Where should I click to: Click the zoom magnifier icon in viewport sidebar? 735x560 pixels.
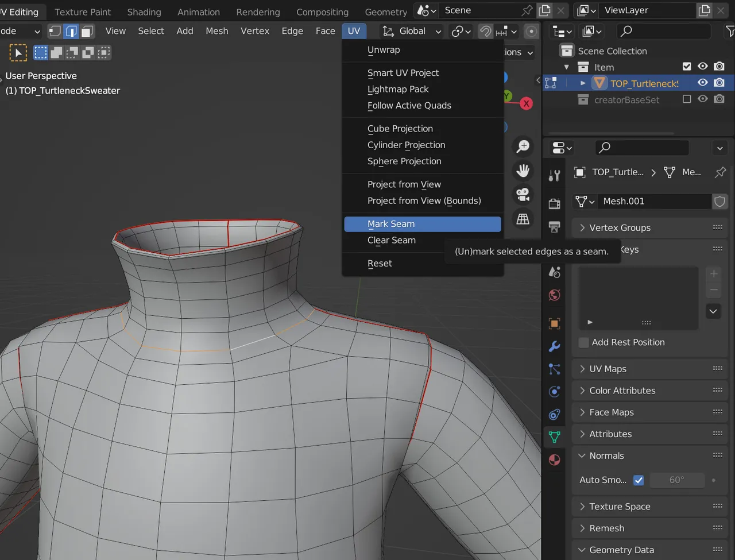tap(523, 146)
